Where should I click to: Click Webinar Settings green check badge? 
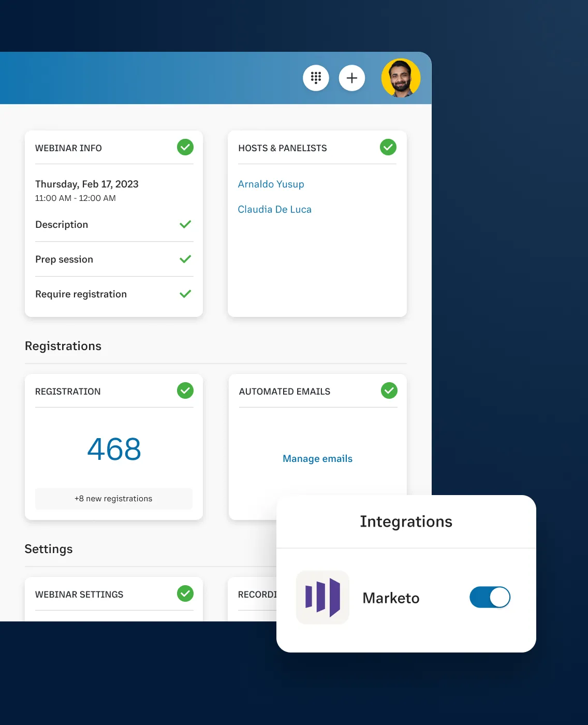click(185, 594)
